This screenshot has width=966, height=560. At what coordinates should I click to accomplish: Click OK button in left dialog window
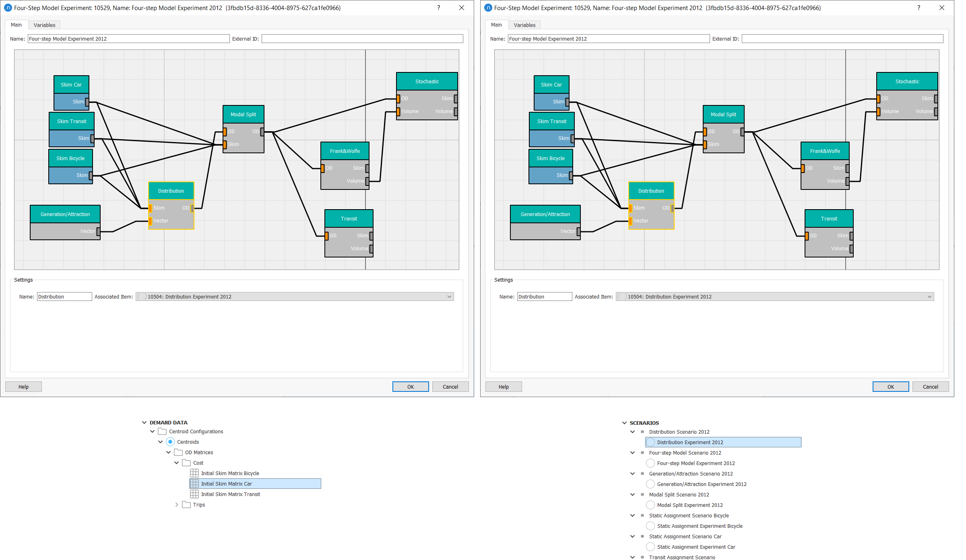point(410,387)
